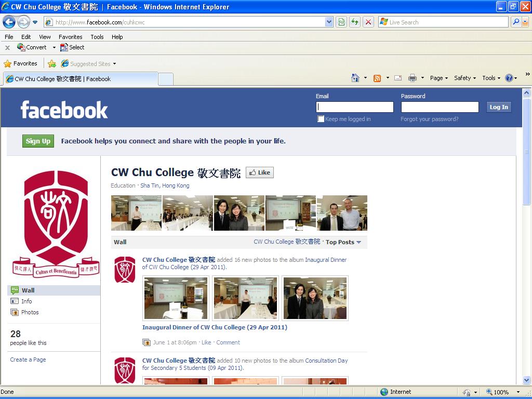Open the Help menu
The height and width of the screenshot is (399, 532).
click(117, 37)
